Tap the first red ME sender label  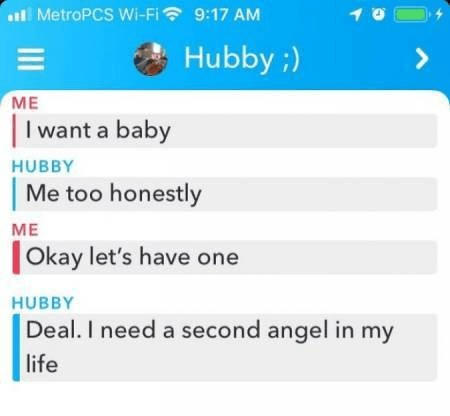point(25,103)
